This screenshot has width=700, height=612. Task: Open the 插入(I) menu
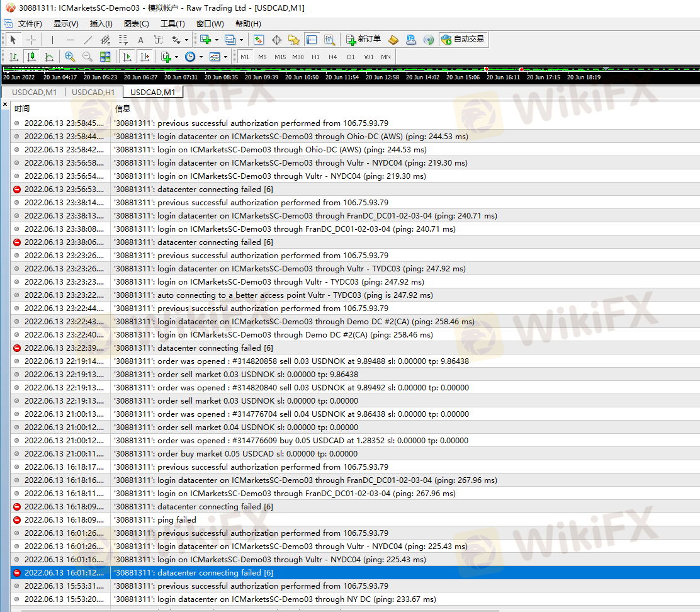tap(101, 24)
